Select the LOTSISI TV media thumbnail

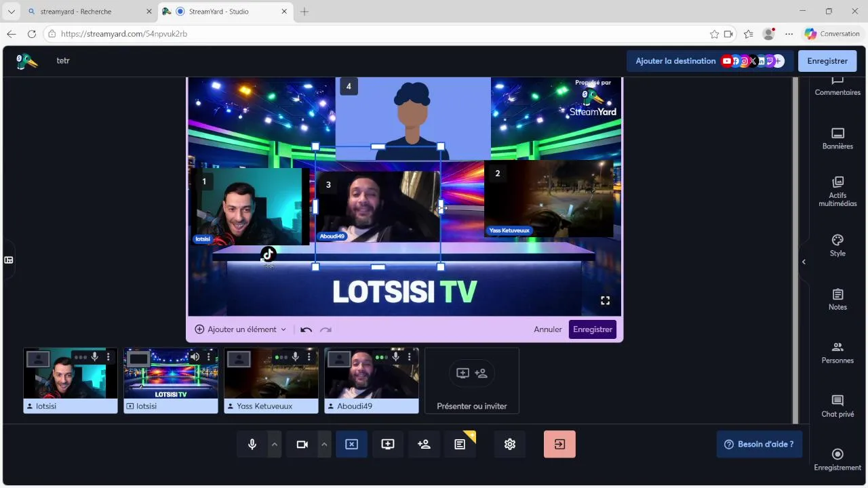171,380
